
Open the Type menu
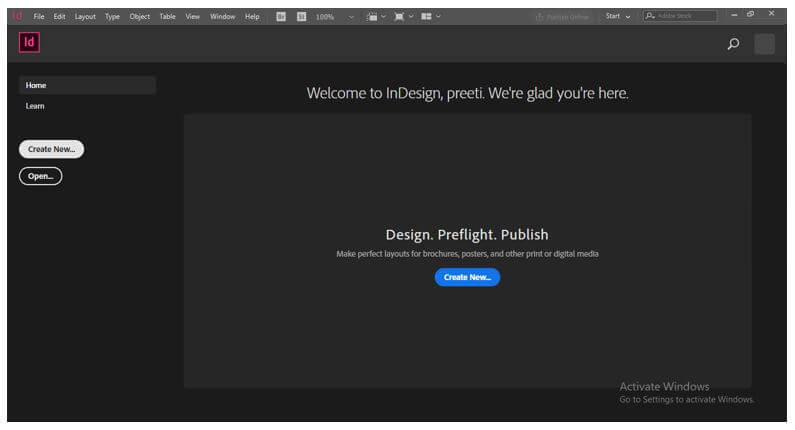pyautogui.click(x=112, y=17)
